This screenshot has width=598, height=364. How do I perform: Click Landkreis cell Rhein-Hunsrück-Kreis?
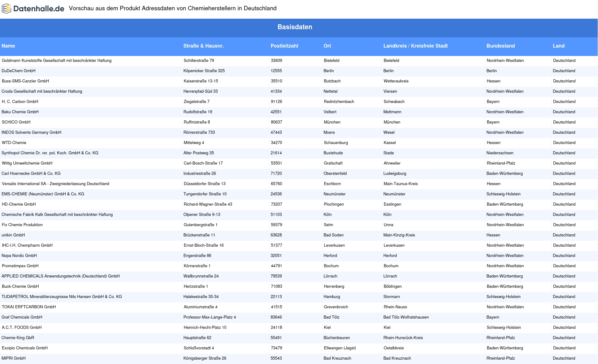403,338
